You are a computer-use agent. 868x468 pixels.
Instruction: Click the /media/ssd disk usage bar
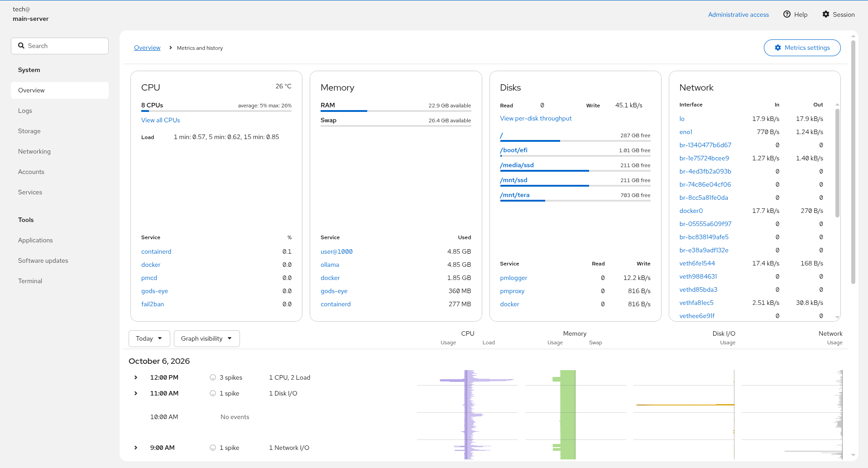coord(575,171)
